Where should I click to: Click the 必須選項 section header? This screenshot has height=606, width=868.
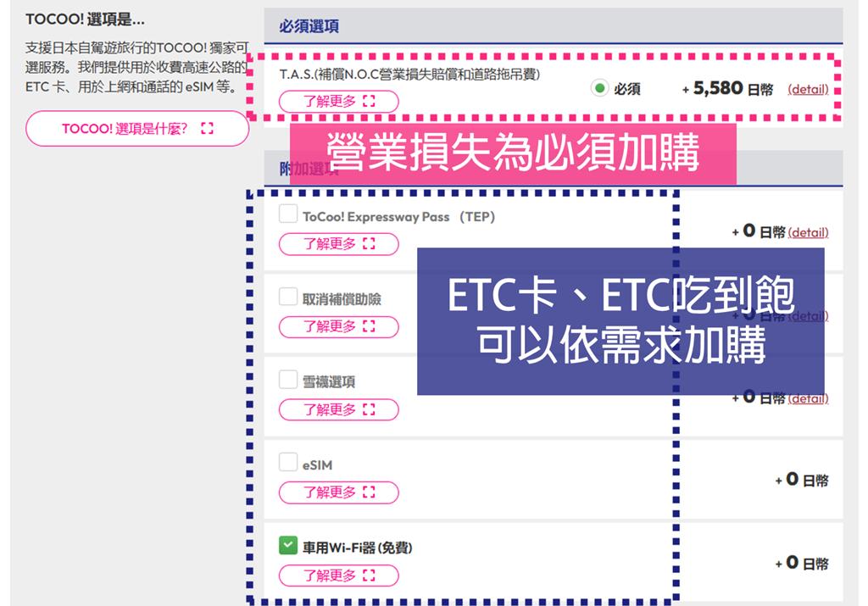(x=554, y=26)
